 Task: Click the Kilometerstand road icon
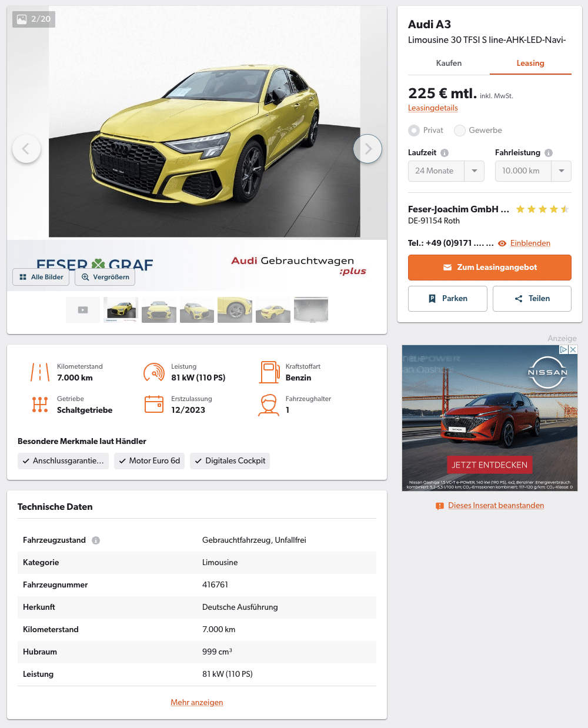click(x=40, y=372)
